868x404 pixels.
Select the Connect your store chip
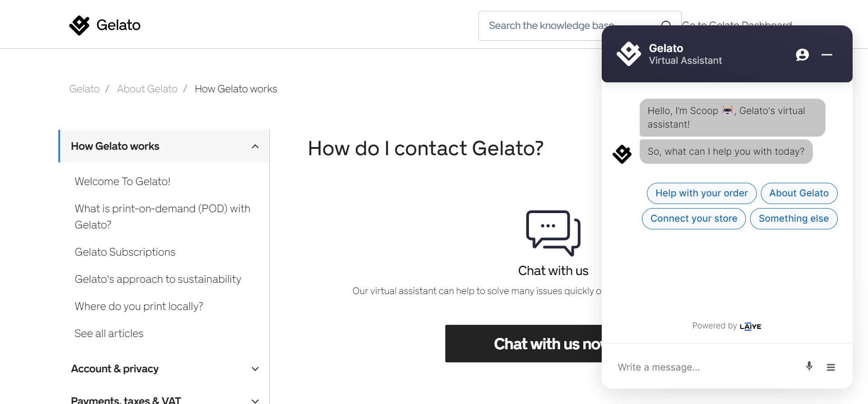tap(693, 219)
